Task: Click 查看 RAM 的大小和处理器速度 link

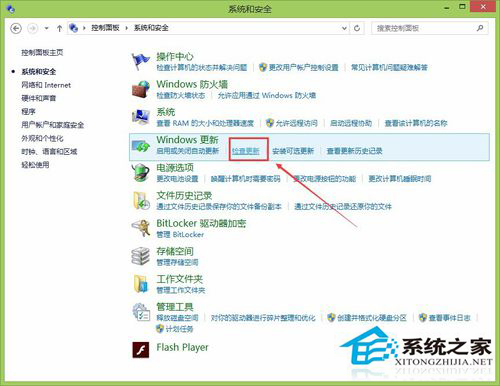Action: point(205,123)
